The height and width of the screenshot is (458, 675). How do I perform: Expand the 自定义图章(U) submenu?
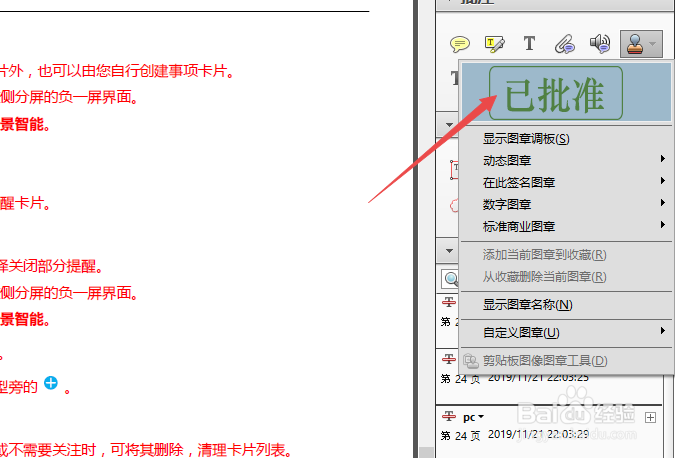(x=566, y=332)
